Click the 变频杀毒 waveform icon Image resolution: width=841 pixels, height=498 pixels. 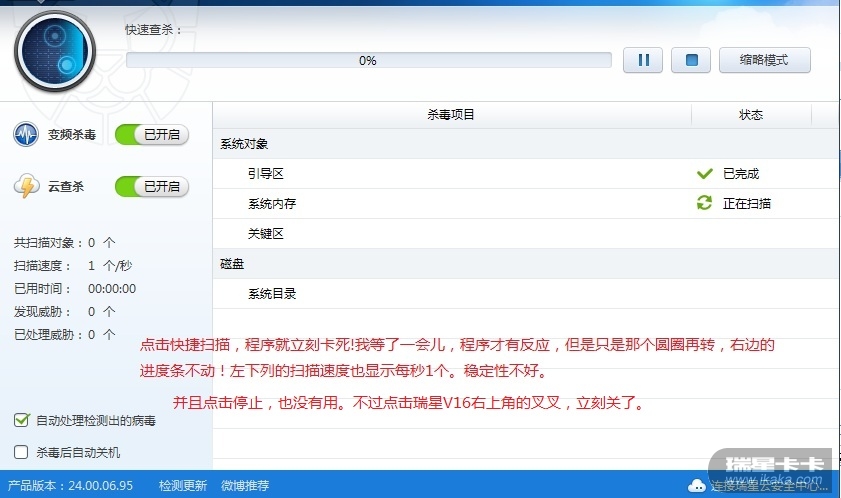[26, 134]
